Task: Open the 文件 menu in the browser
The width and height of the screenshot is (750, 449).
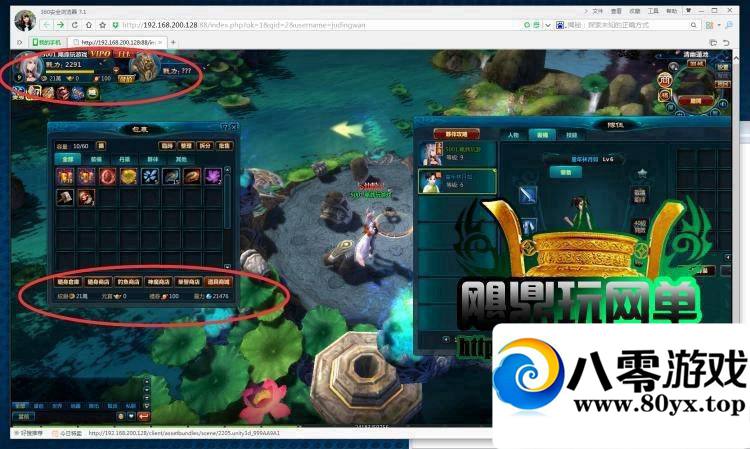Action: (x=597, y=11)
